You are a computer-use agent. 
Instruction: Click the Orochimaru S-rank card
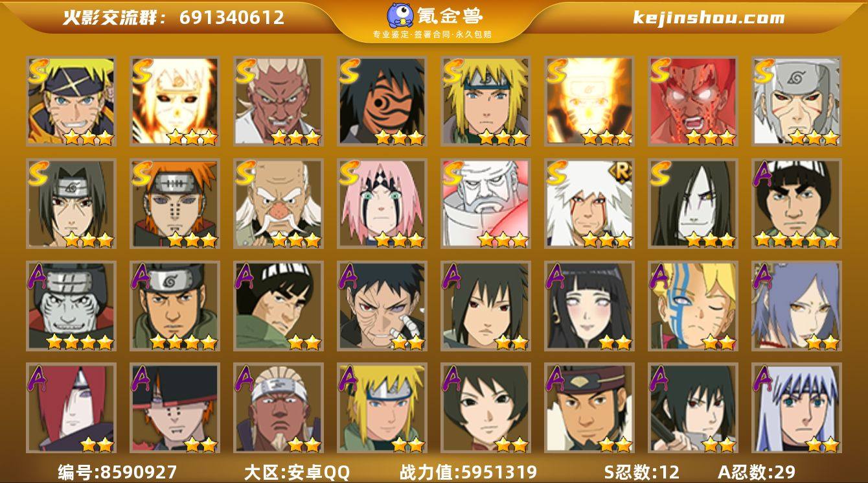pyautogui.click(x=693, y=204)
